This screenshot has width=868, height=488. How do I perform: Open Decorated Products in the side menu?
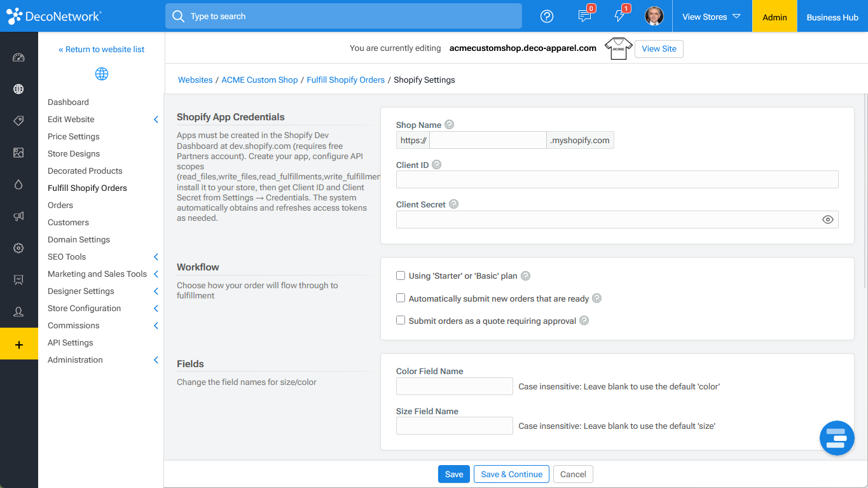coord(85,171)
